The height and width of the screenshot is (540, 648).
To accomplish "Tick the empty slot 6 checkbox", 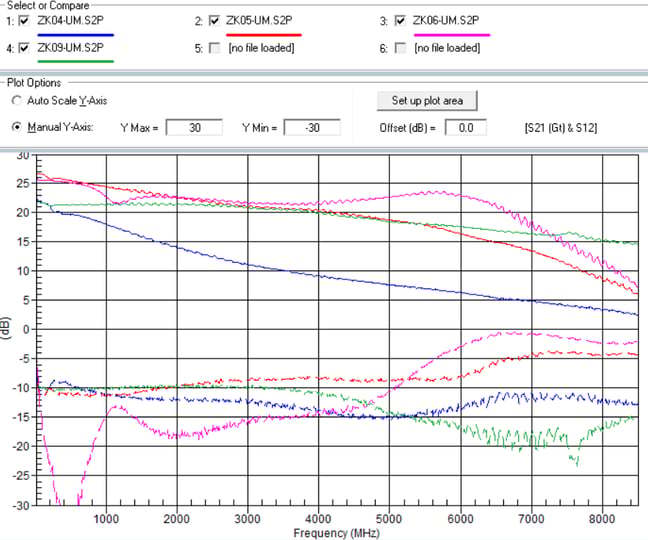I will (x=401, y=47).
